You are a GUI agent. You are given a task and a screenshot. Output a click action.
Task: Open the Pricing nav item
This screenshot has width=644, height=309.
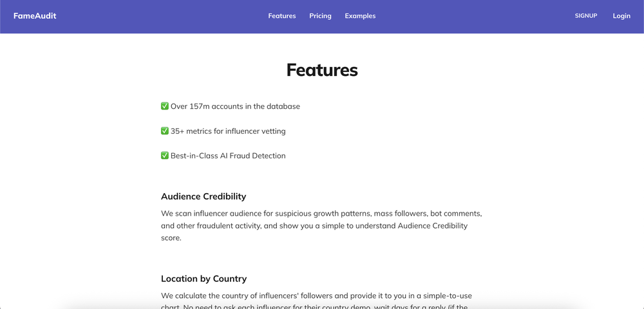tap(320, 16)
